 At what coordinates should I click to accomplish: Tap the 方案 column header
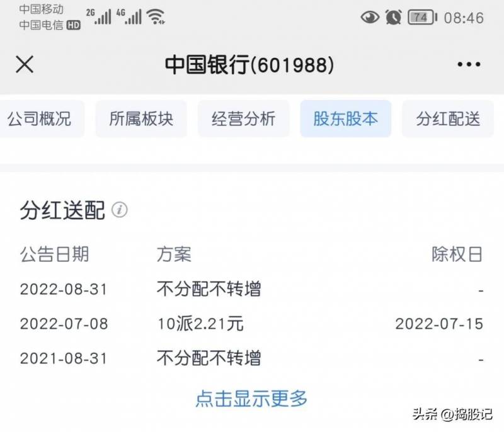click(x=174, y=254)
